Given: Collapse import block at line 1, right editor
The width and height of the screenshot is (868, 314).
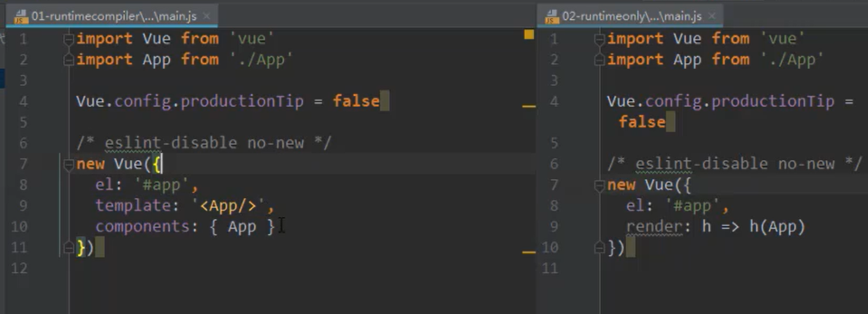Looking at the screenshot, I should click(x=599, y=39).
